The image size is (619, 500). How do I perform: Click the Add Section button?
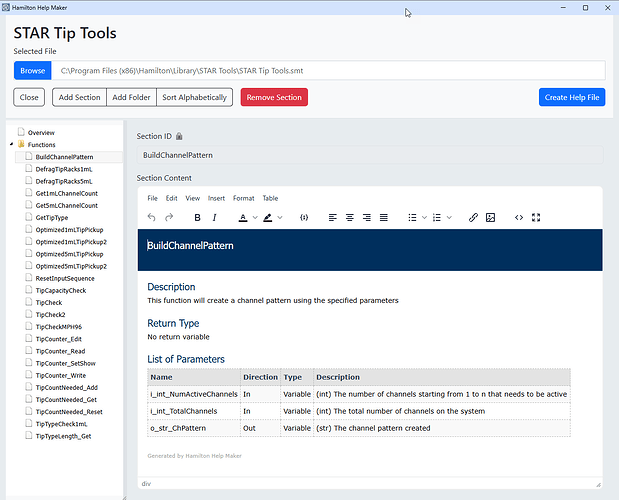click(x=79, y=97)
